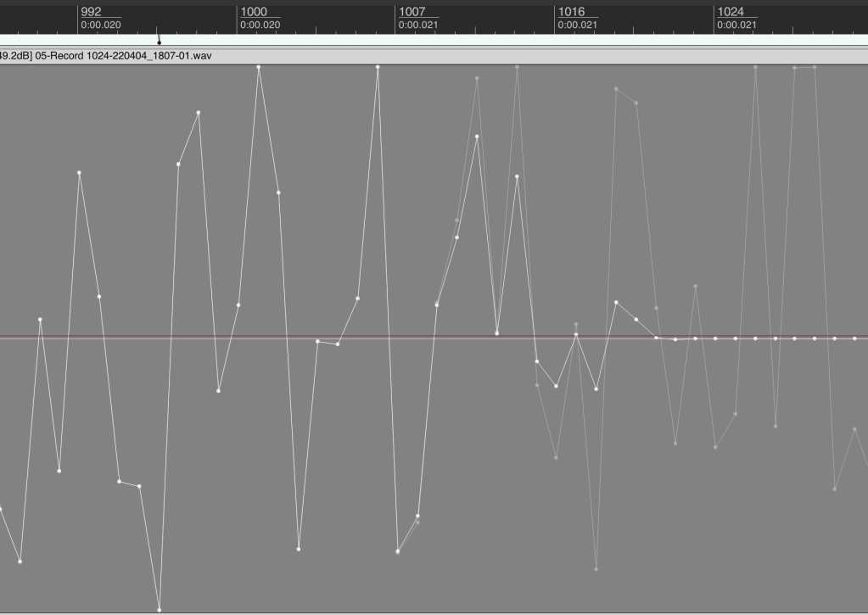868x615 pixels.
Task: Click the dB gain text in item title
Action: (15, 56)
